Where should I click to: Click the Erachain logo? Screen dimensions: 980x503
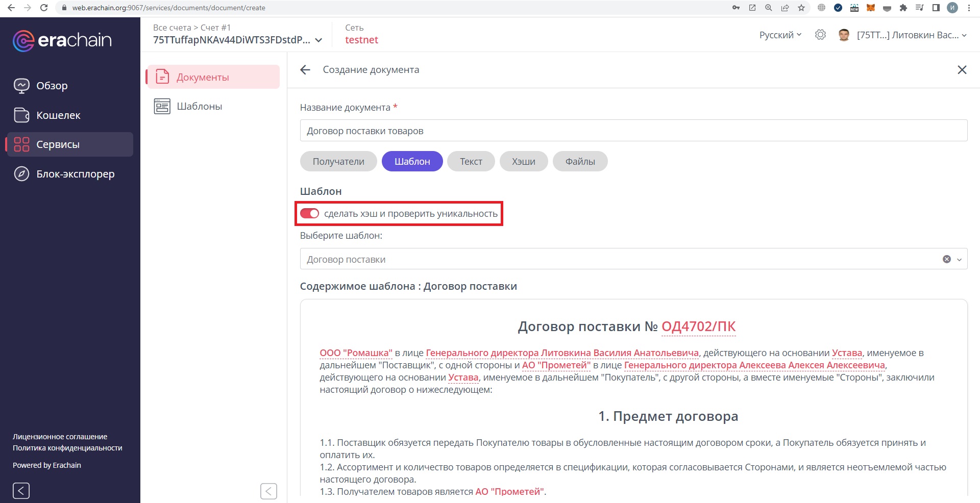tap(63, 40)
